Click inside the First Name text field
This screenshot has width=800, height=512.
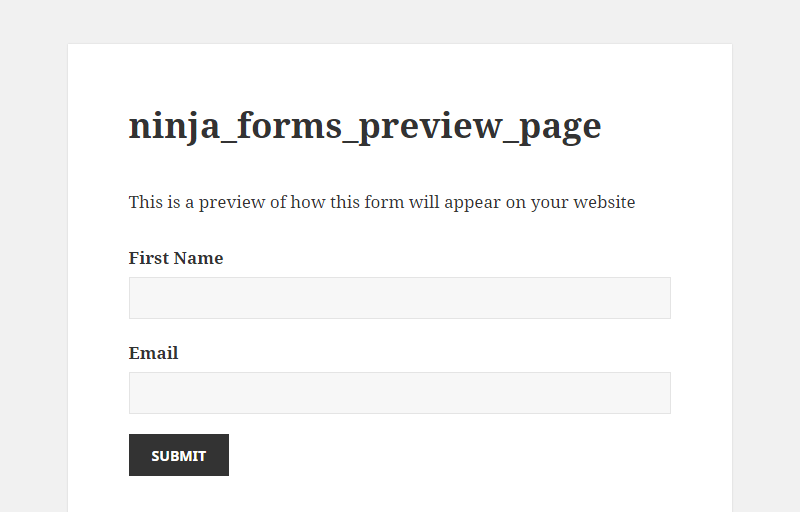pyautogui.click(x=399, y=298)
